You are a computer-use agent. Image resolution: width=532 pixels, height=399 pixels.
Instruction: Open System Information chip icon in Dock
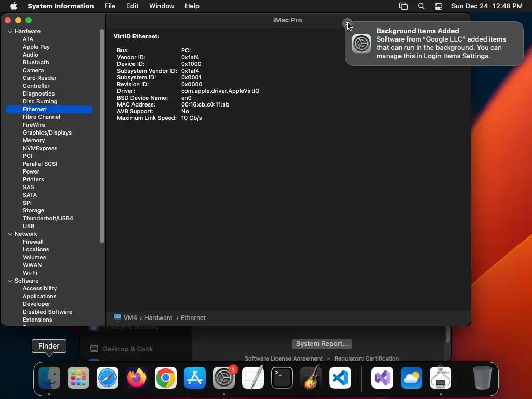441,378
